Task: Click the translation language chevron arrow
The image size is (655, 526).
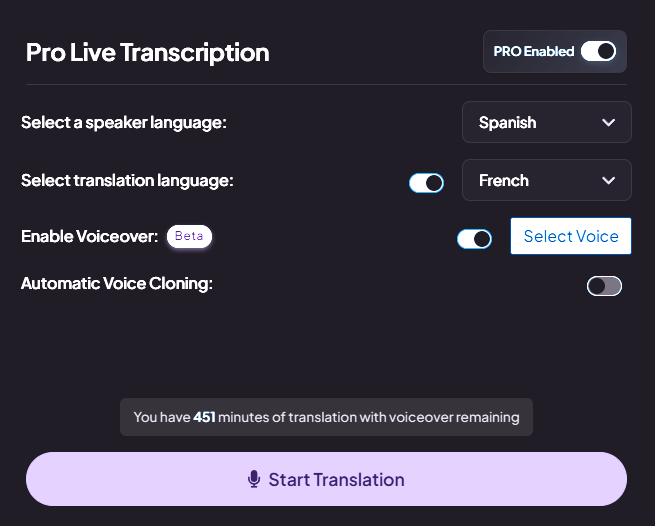Action: [x=608, y=180]
